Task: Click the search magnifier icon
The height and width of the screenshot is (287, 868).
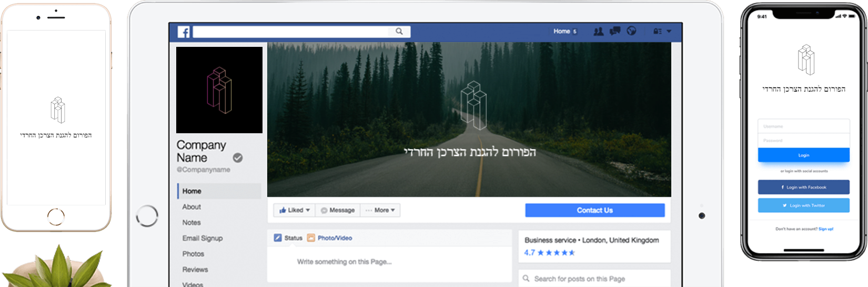Action: coord(399,32)
